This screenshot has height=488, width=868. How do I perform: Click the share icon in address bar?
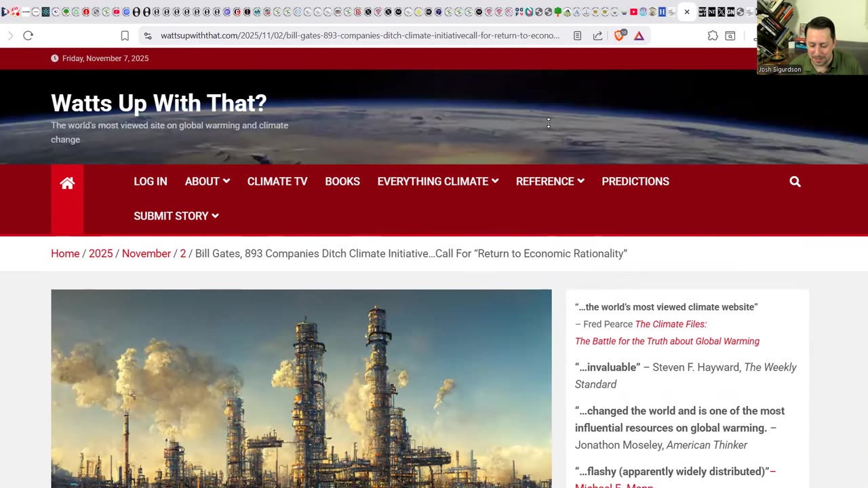(x=597, y=36)
